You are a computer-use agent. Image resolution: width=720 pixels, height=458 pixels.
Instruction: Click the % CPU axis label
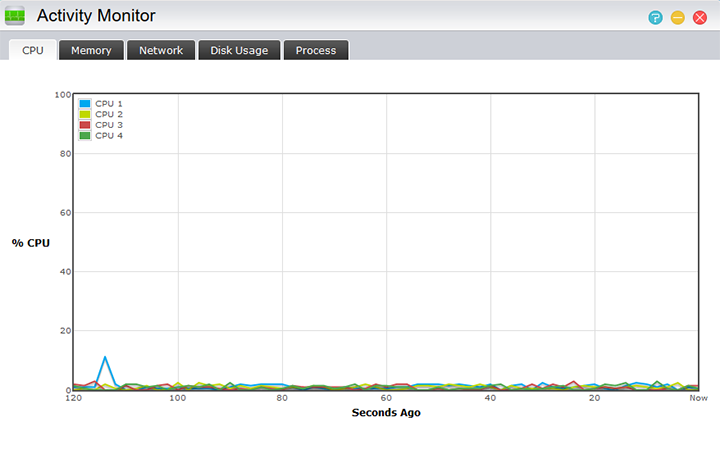coord(31,242)
